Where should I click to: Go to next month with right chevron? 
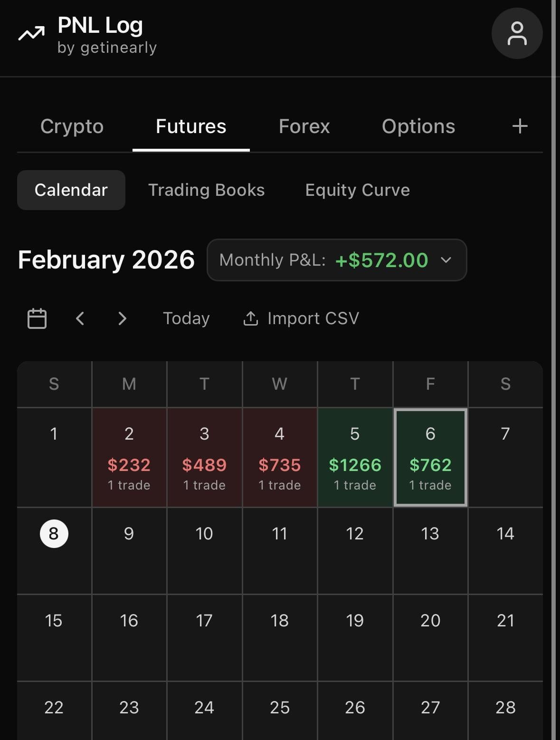click(123, 318)
